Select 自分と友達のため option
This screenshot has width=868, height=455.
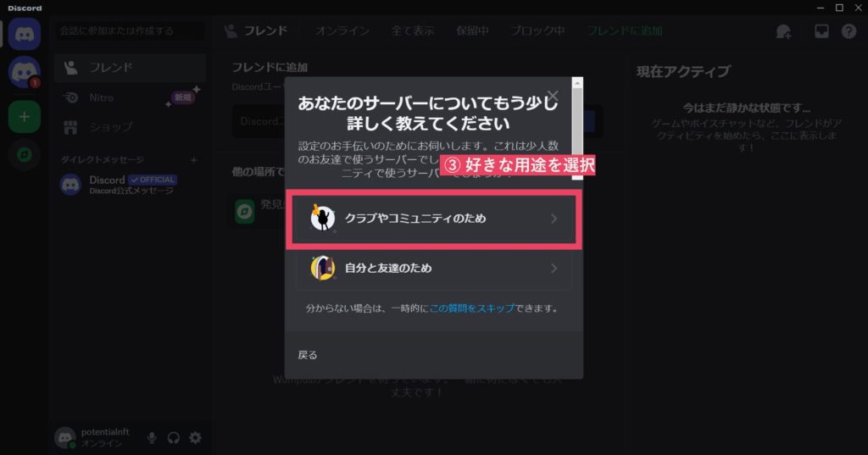[433, 269]
